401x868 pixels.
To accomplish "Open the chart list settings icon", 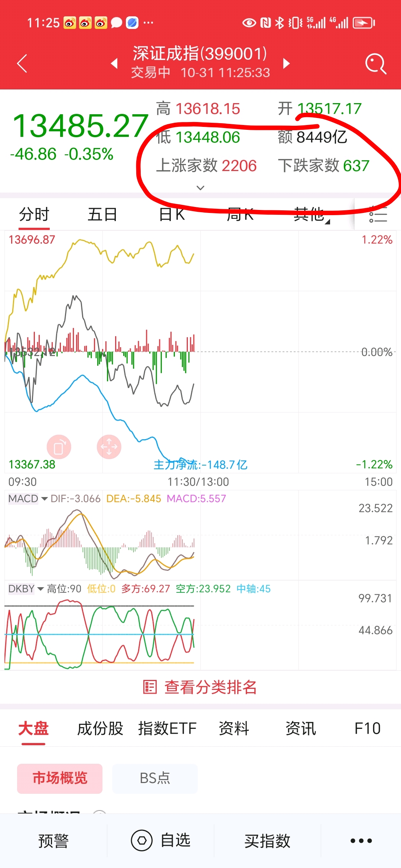I will pyautogui.click(x=378, y=215).
